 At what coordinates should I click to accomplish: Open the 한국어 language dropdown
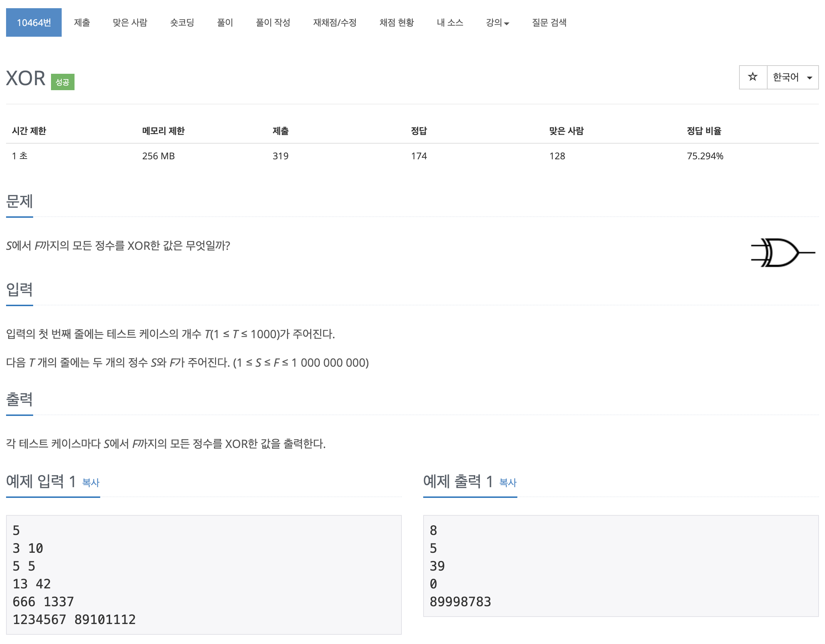[x=792, y=77]
